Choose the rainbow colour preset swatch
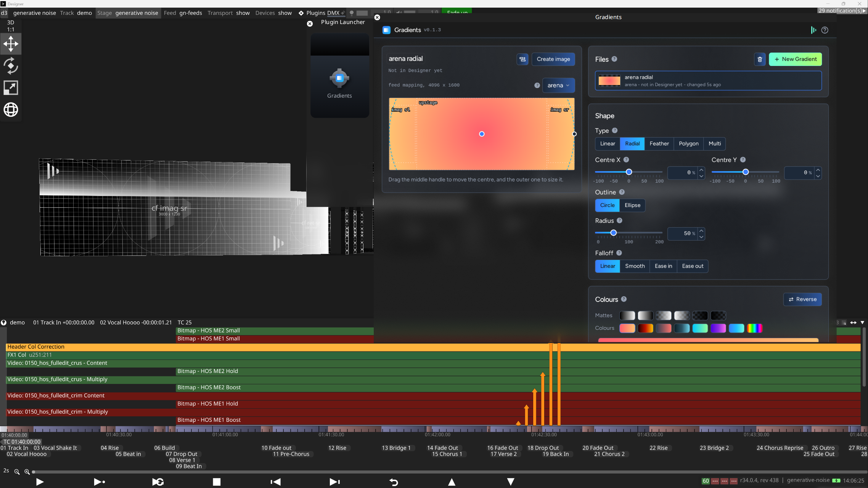The width and height of the screenshot is (868, 488). pos(754,328)
